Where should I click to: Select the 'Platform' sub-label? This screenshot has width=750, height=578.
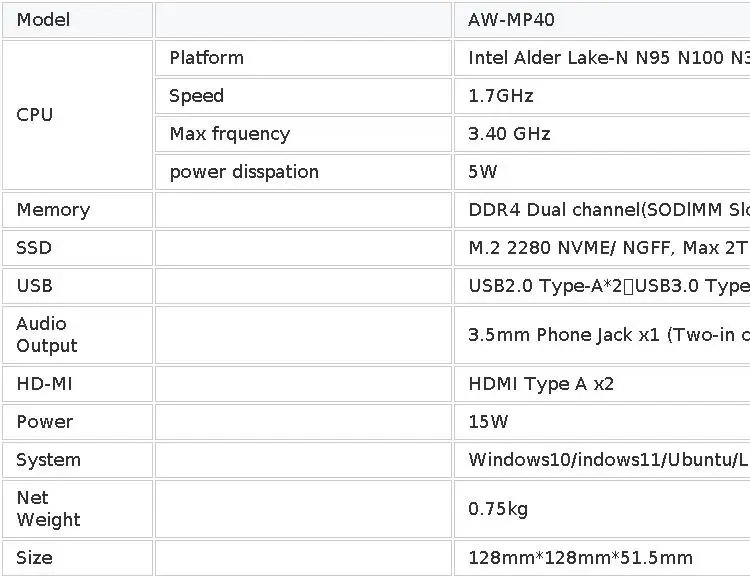click(207, 58)
